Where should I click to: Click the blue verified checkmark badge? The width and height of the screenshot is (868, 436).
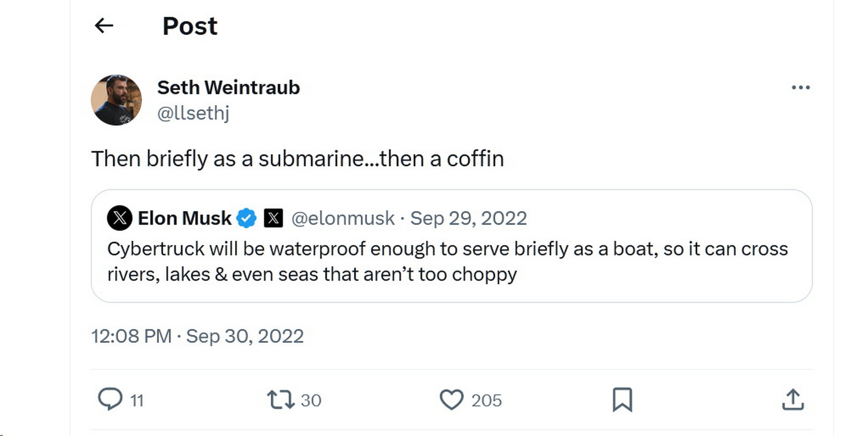click(247, 218)
